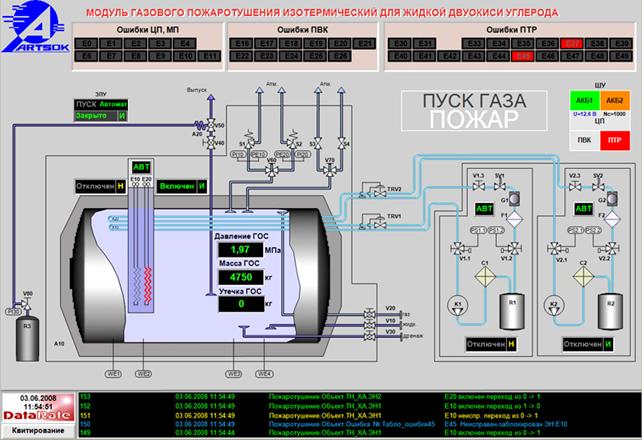The image size is (642, 440).
Task: Toggle ПУСК Автомат mode indicator
Action: [x=101, y=104]
